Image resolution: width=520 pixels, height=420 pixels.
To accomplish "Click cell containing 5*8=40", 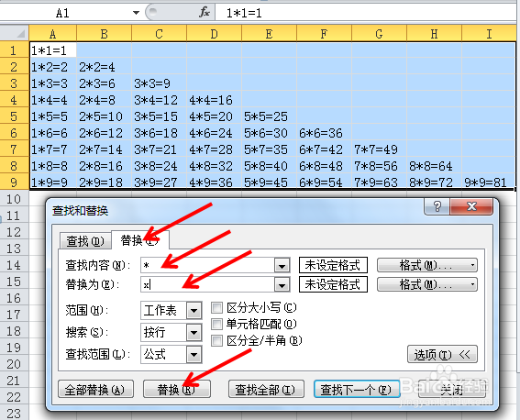I will tap(269, 166).
